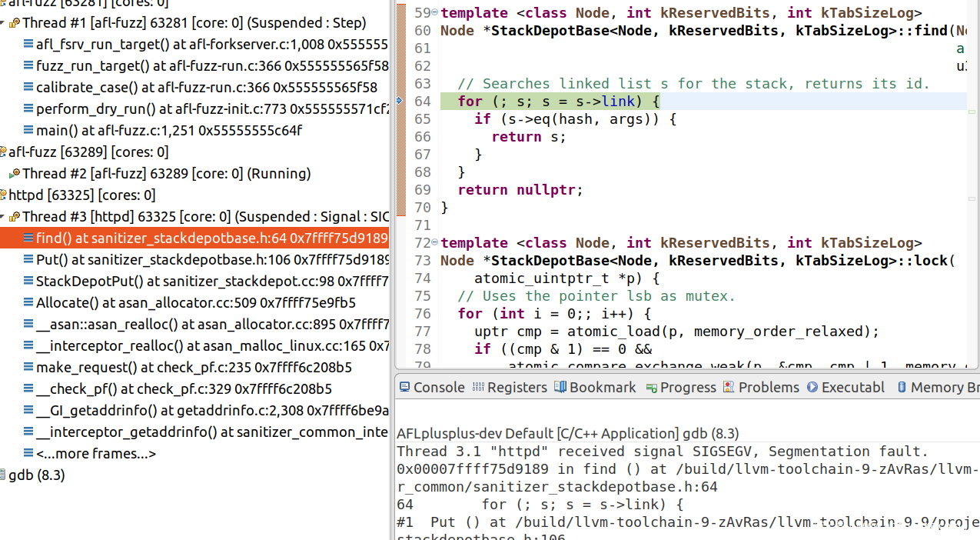Screen dimensions: 980x540
Task: Click the frame icon beside Put() at sanitizer_stackdepotbase.h:106
Action: point(28,260)
